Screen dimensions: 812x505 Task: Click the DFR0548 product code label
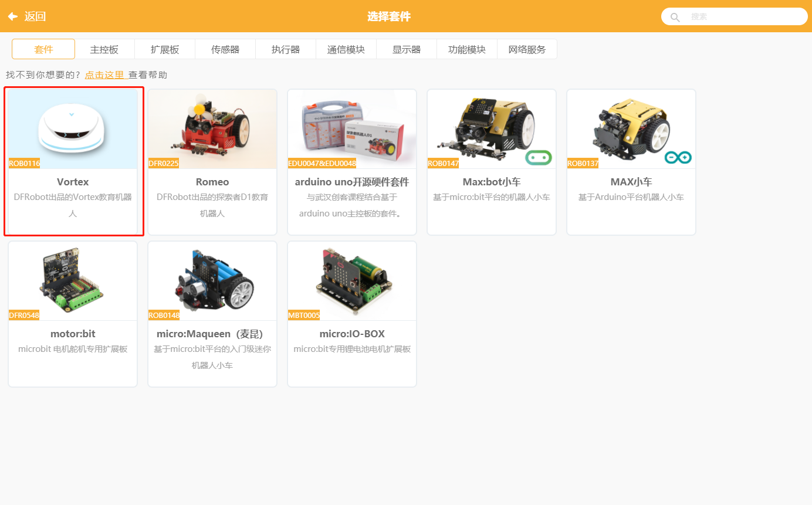(25, 315)
